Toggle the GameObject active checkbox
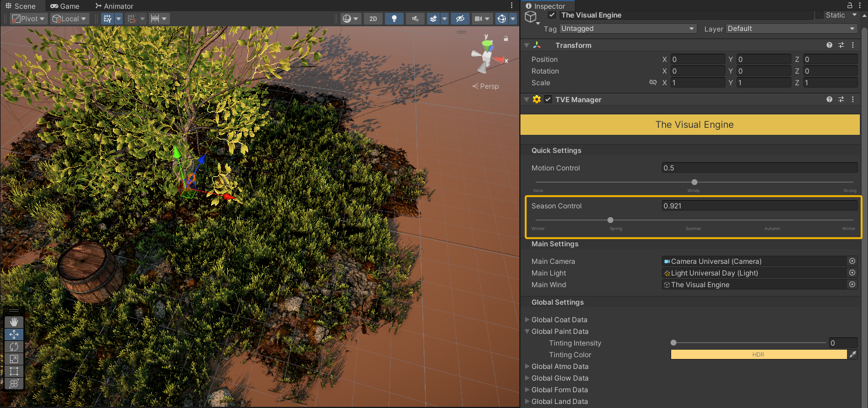The width and height of the screenshot is (868, 408). (552, 15)
